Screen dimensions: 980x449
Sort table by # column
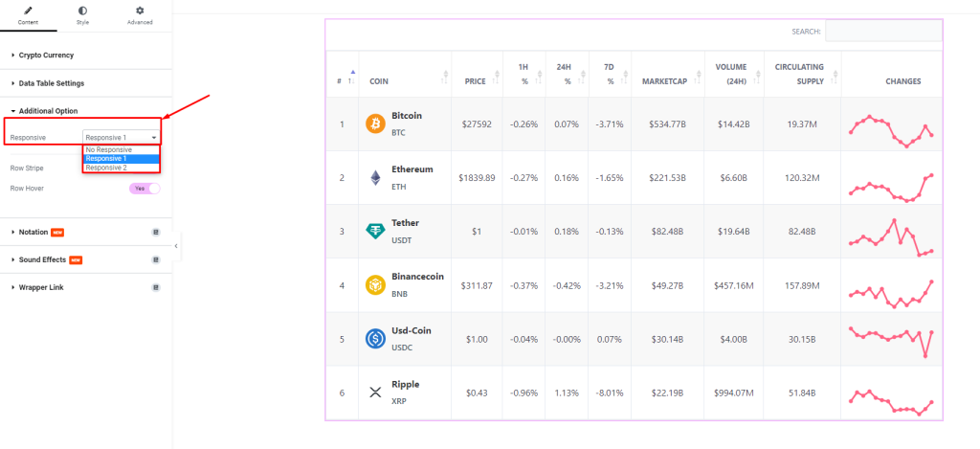click(x=342, y=75)
